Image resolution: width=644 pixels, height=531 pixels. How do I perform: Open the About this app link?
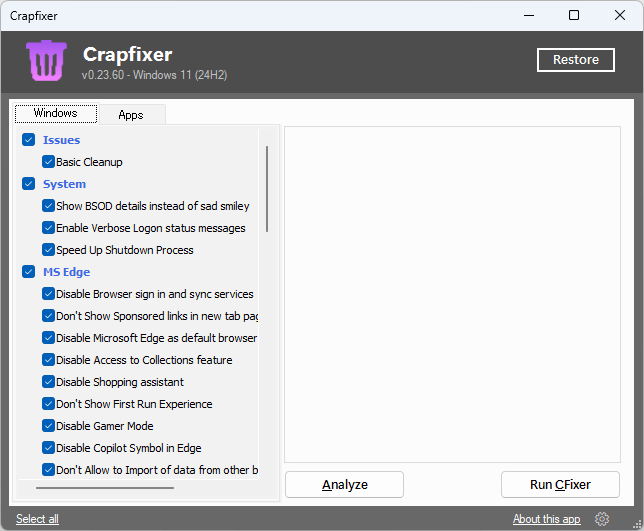pyautogui.click(x=546, y=519)
